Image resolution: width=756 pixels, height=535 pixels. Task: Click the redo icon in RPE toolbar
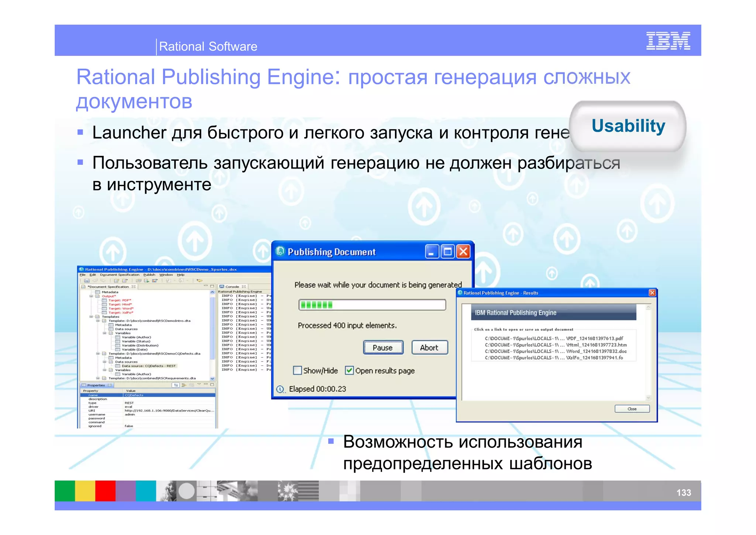click(x=103, y=281)
